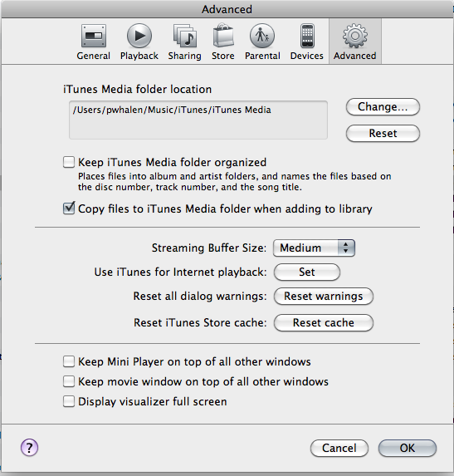
Task: Enable Keep Mini Player on top
Action: [x=69, y=361]
